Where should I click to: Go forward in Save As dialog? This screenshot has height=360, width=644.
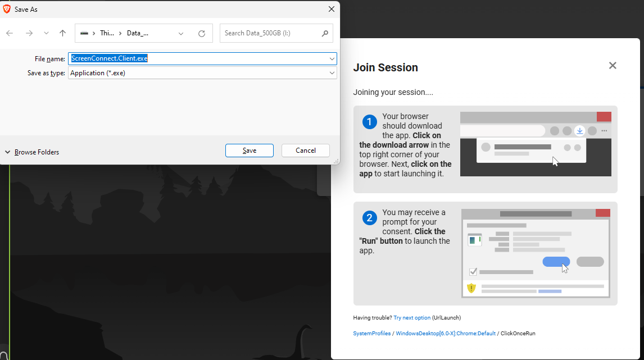click(x=29, y=33)
